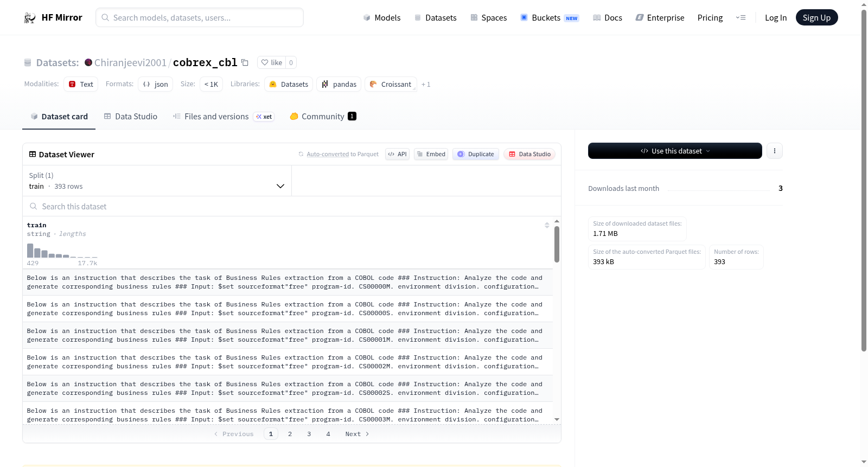Focus the Search this dataset field
The width and height of the screenshot is (868, 467).
(292, 206)
